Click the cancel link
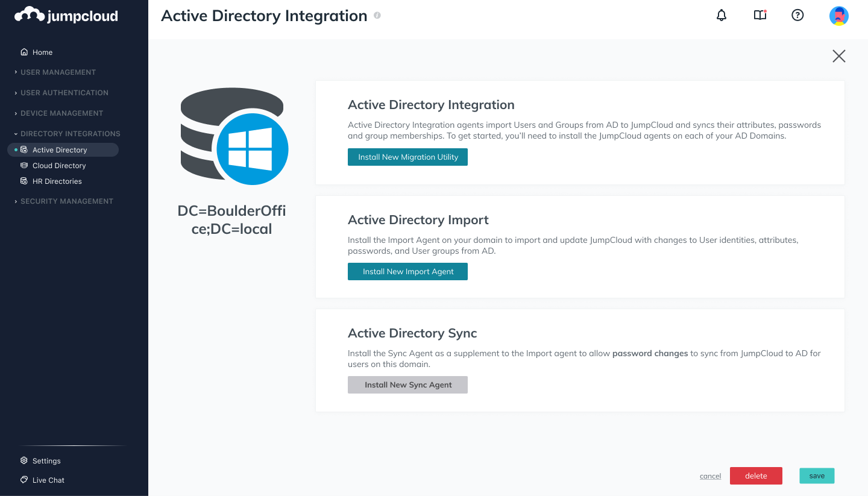The width and height of the screenshot is (868, 496). pyautogui.click(x=710, y=476)
